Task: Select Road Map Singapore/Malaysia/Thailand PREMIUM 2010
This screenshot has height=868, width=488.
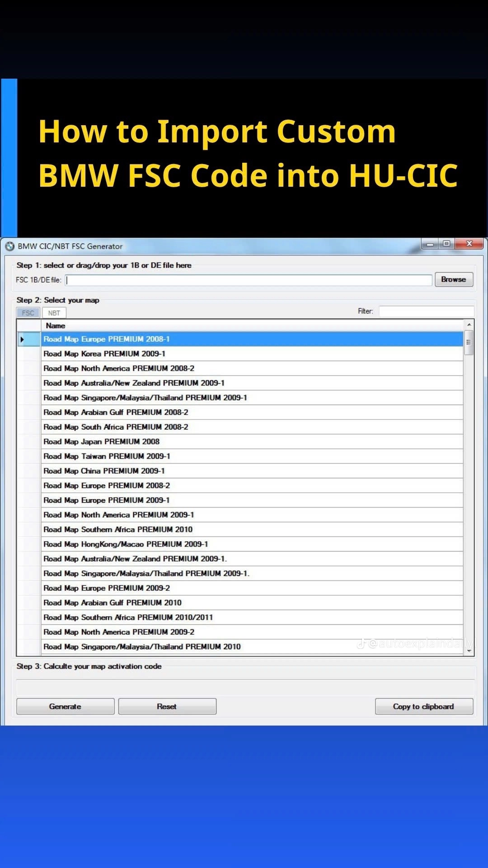Action: click(252, 647)
